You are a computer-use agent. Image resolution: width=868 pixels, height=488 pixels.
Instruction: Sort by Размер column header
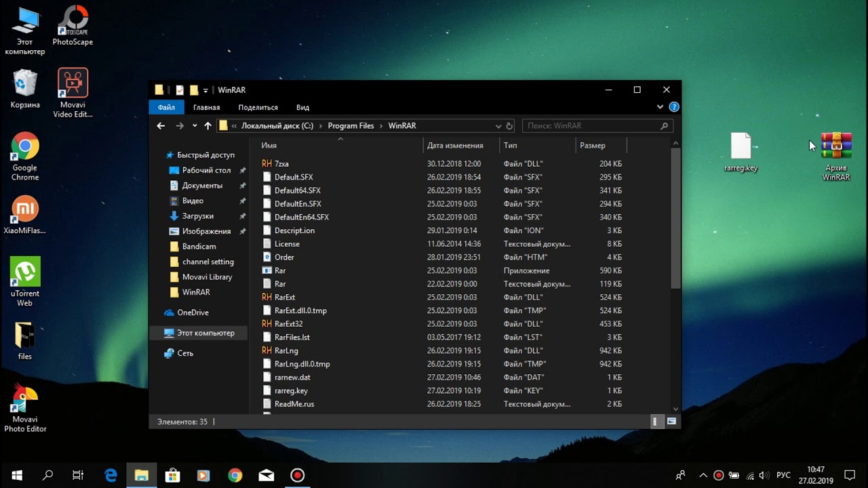point(601,145)
